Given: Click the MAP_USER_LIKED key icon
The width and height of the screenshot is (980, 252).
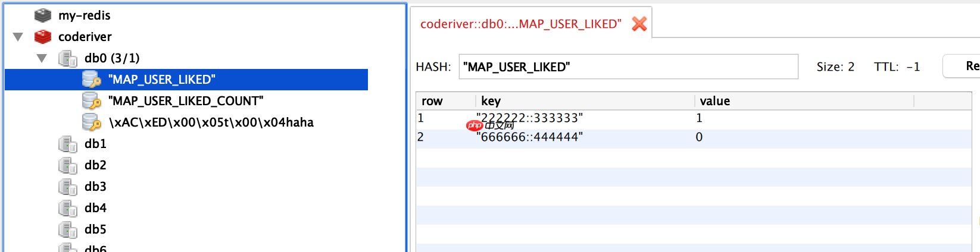Looking at the screenshot, I should pyautogui.click(x=91, y=79).
